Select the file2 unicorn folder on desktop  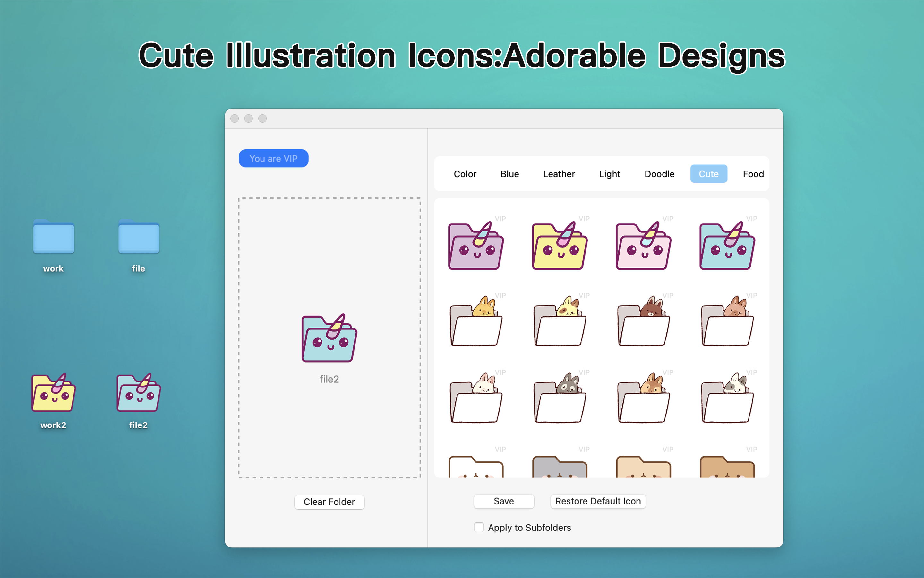[x=139, y=393]
